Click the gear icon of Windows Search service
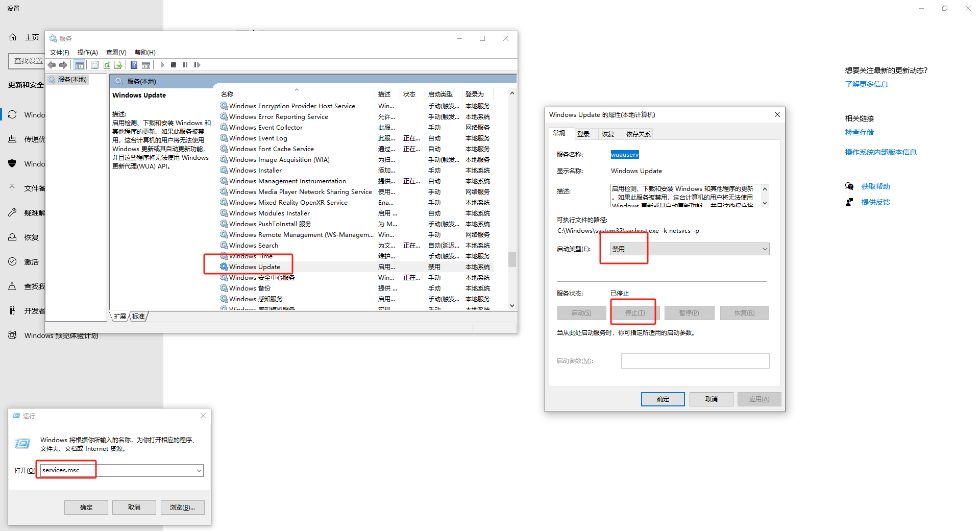Viewport: 980px width, 531px height. point(224,245)
